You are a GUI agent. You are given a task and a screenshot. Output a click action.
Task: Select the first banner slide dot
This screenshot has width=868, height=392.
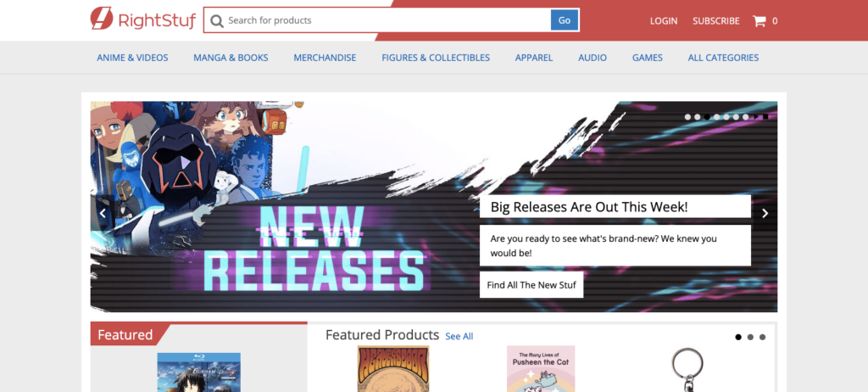tap(687, 117)
